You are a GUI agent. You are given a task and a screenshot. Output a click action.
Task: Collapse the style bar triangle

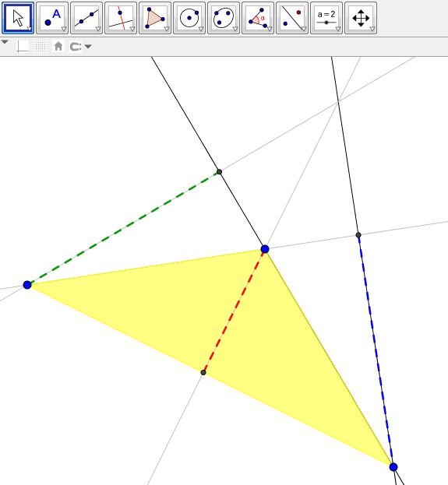click(5, 42)
